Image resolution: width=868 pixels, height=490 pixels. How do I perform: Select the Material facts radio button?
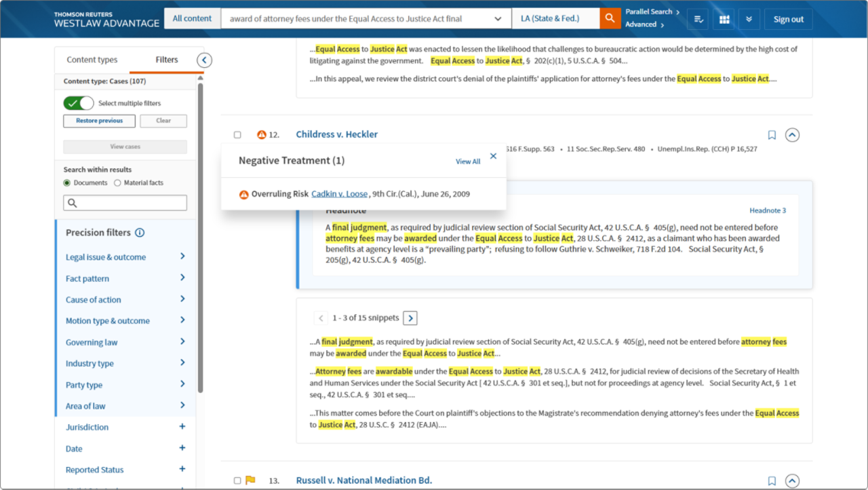[x=117, y=183]
